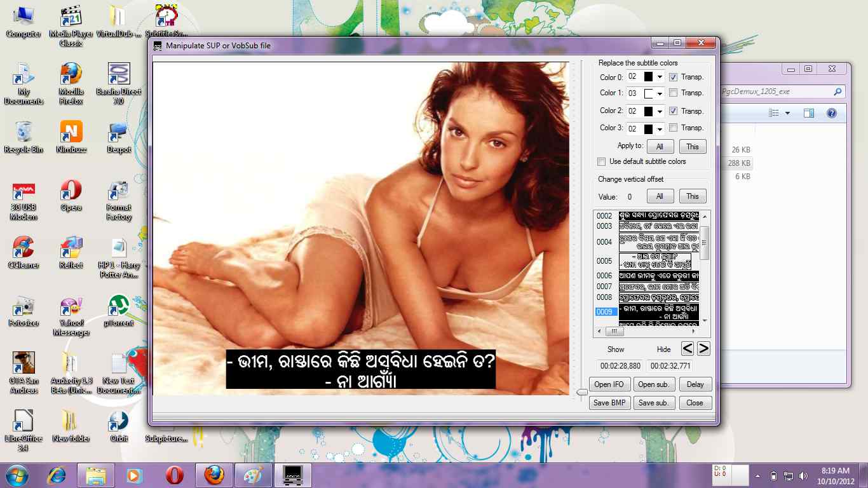Enable Use default subtitle colors
This screenshot has width=868, height=488.
pyautogui.click(x=602, y=161)
